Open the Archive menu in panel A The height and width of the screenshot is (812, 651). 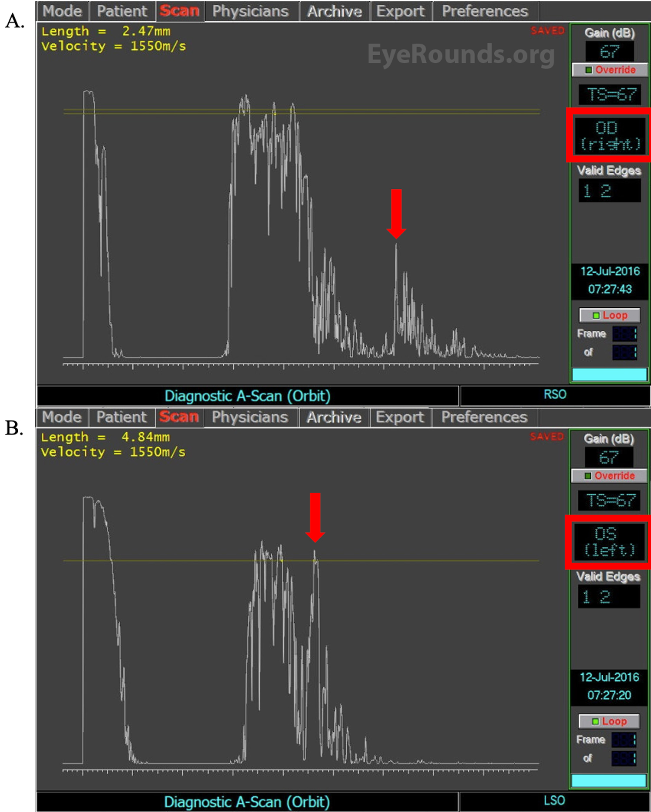tap(334, 11)
